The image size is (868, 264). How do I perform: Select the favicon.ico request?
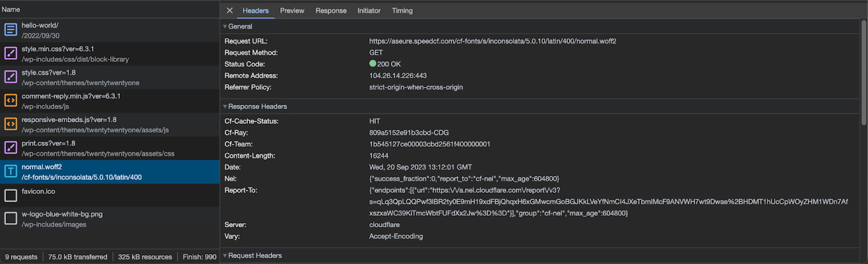110,196
